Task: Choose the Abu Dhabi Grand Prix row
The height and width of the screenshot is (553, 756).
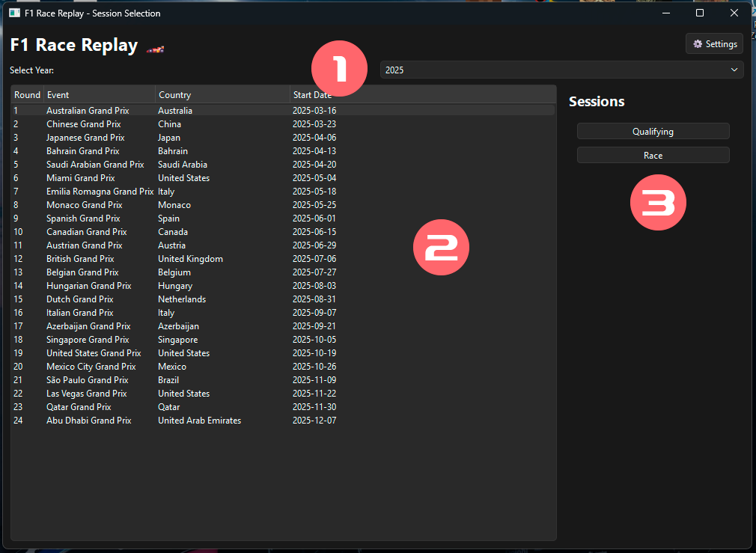Action: click(x=88, y=421)
